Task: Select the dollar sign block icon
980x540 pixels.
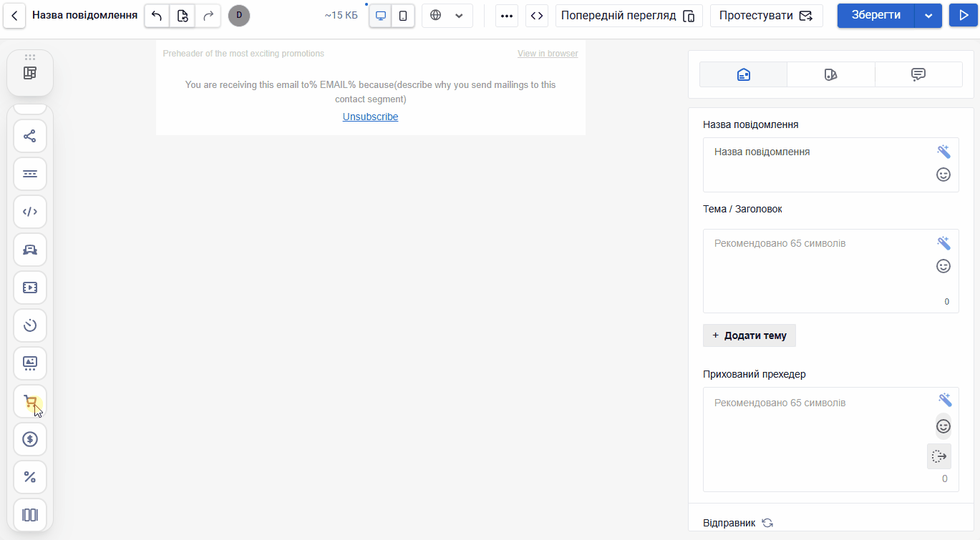Action: pos(30,439)
